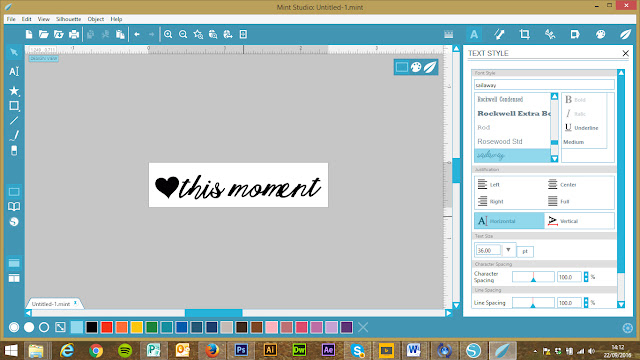Paste using the clipboard toolbar icon
640x360 pixels.
(x=120, y=35)
